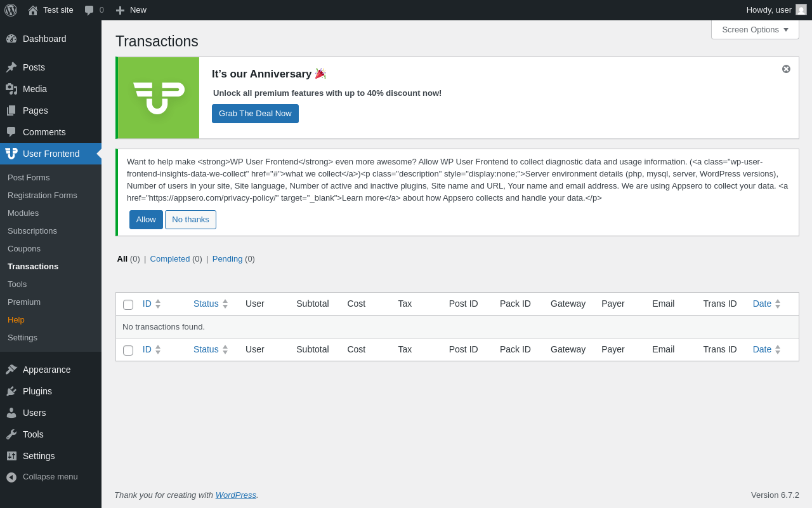Screen dimensions: 812x508
Task: Check the select-all checkbox in table footer
Action: click(128, 351)
